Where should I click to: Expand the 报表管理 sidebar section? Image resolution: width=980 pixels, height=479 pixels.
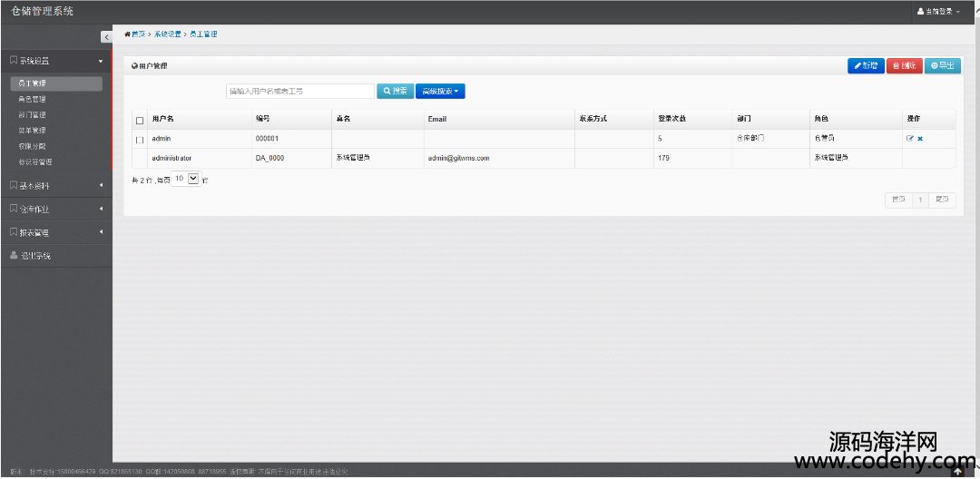click(x=56, y=232)
